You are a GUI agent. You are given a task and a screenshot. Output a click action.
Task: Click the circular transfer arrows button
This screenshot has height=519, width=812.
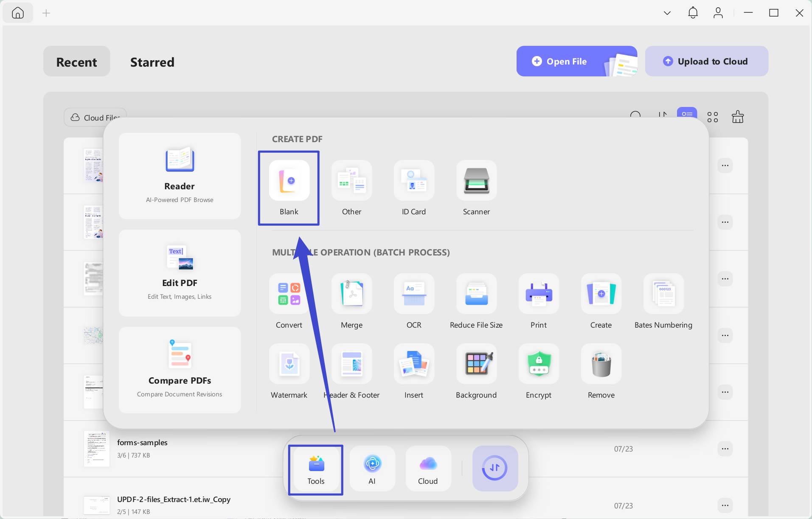point(495,468)
